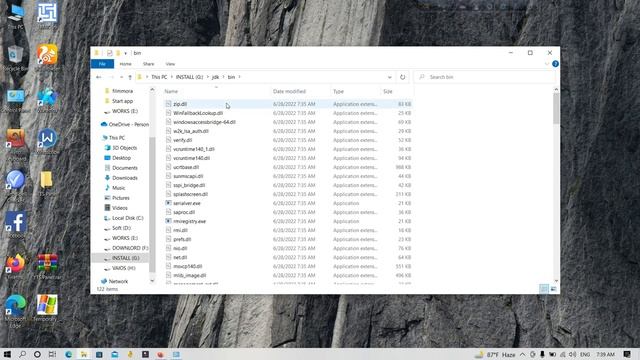
Task: Open Quick Access Toolbar customize dropdown
Action: [126, 53]
